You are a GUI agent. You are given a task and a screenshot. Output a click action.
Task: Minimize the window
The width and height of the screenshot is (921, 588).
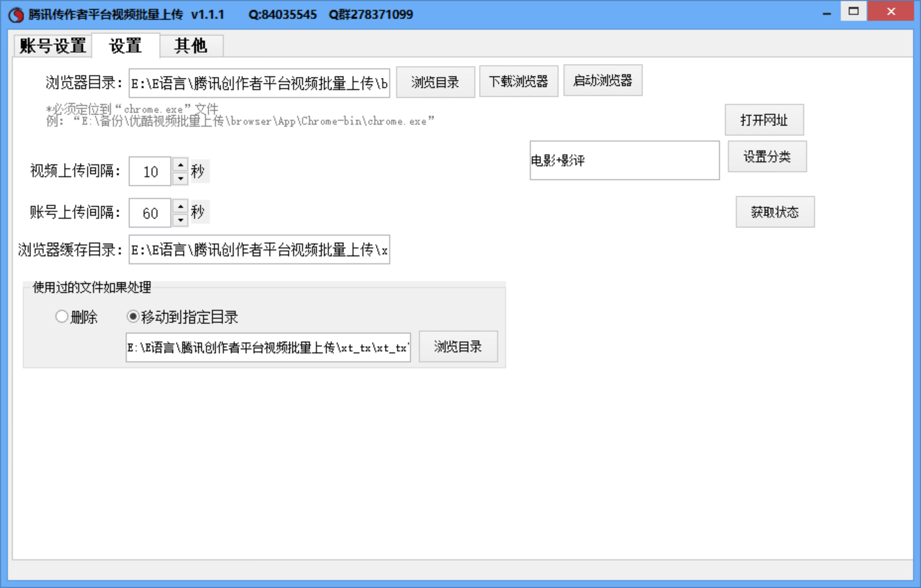tap(827, 13)
